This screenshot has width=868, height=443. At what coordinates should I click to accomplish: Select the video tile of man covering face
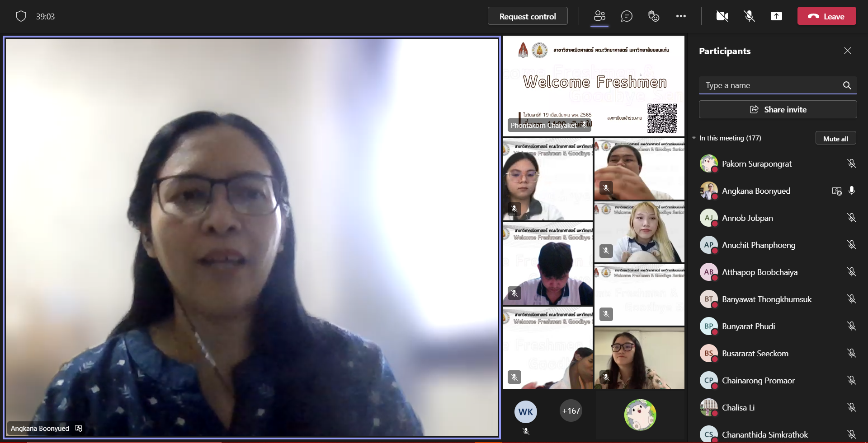coord(639,169)
